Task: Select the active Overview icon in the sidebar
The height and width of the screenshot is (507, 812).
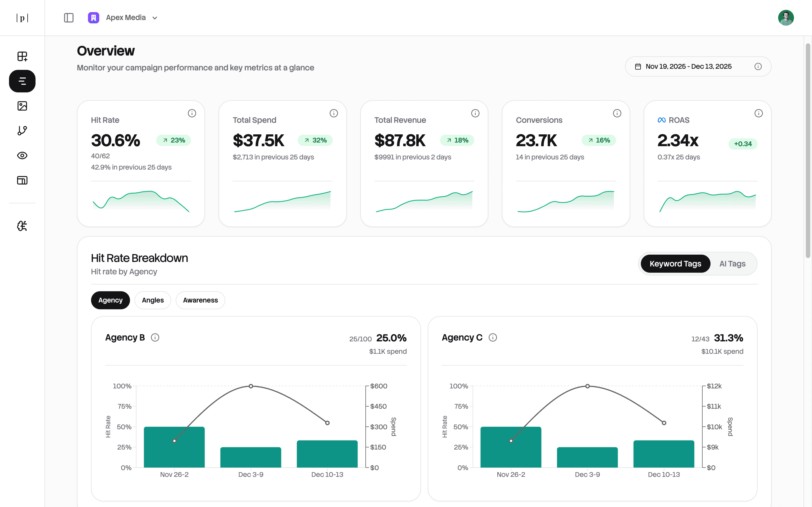Action: (x=22, y=81)
